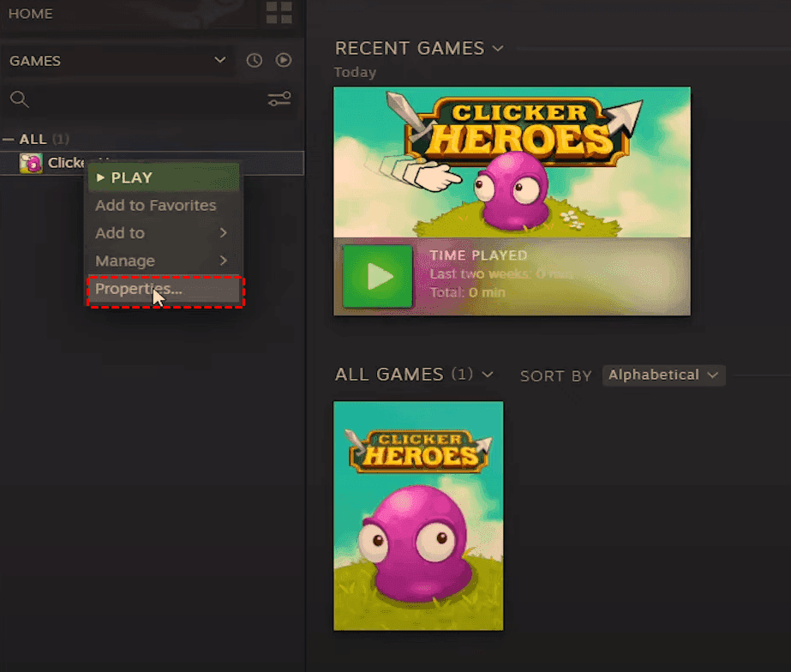Expand the GAMES dropdown
This screenshot has height=672, width=791.
point(220,60)
